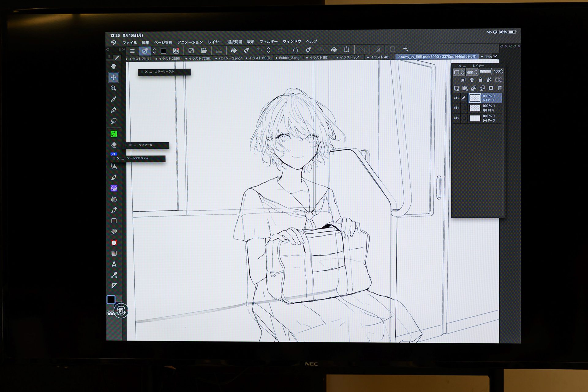Select the Text tool (A)
The height and width of the screenshot is (392, 588).
click(114, 264)
